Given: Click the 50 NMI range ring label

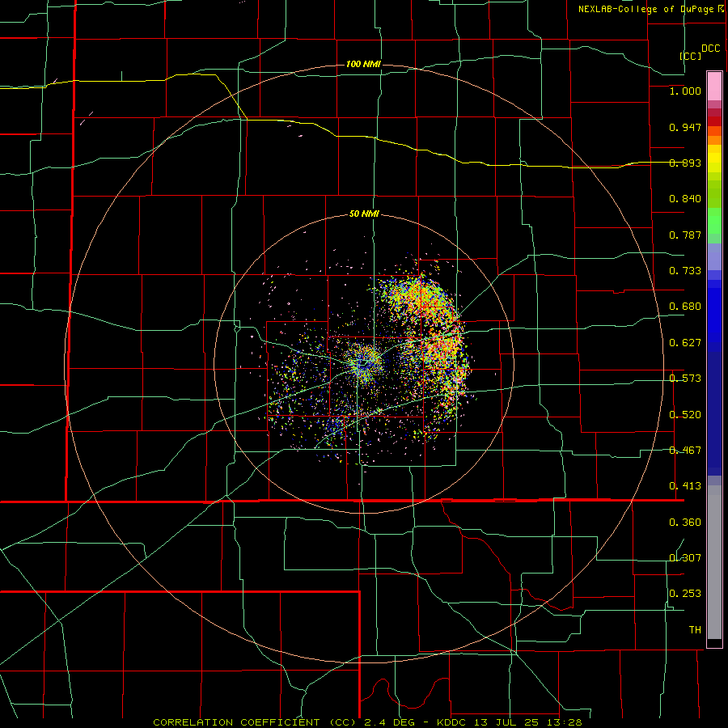Looking at the screenshot, I should click(x=364, y=214).
